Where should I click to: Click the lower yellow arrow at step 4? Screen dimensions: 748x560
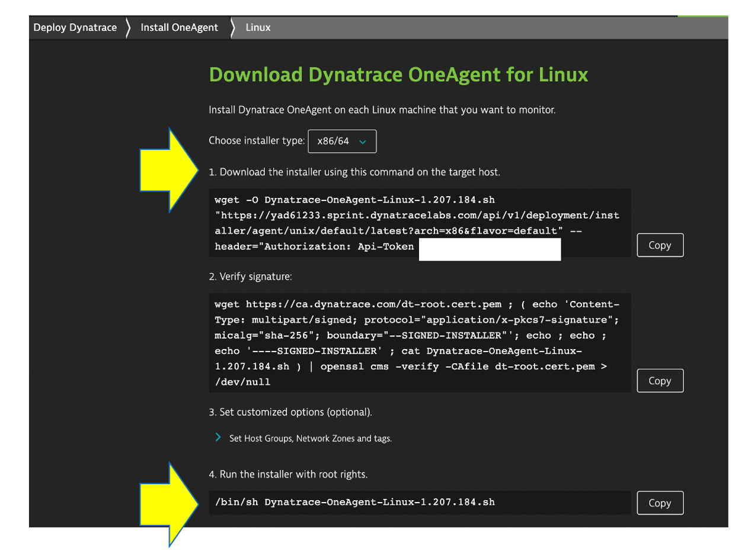coord(169,504)
